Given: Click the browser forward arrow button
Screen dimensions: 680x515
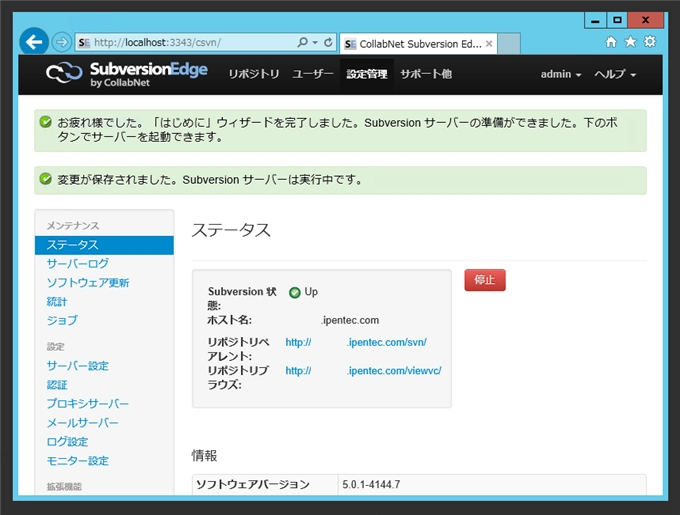Looking at the screenshot, I should click(x=62, y=42).
